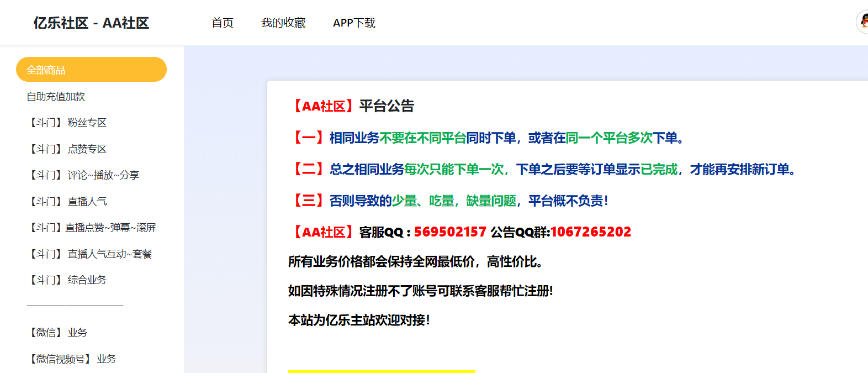Choose 【斗门】直播点赞~弹幕~滚屏 category
This screenshot has height=373, width=868.
(91, 228)
